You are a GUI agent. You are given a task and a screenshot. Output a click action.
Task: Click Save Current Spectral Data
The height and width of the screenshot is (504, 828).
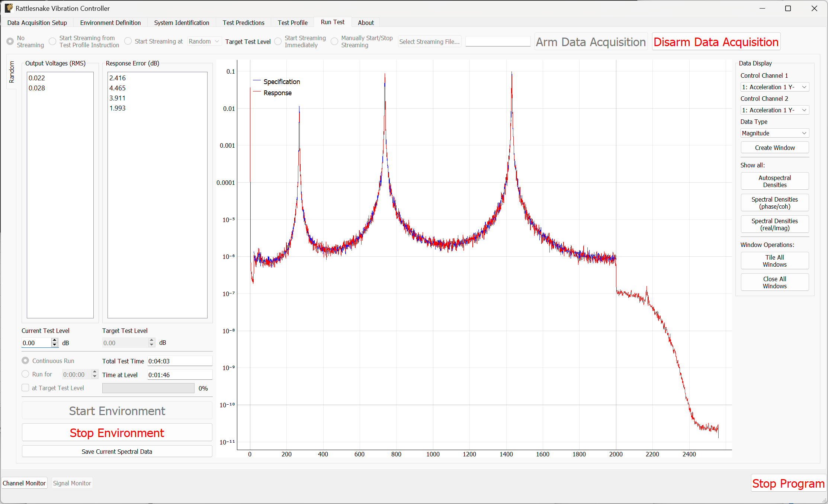pos(117,451)
